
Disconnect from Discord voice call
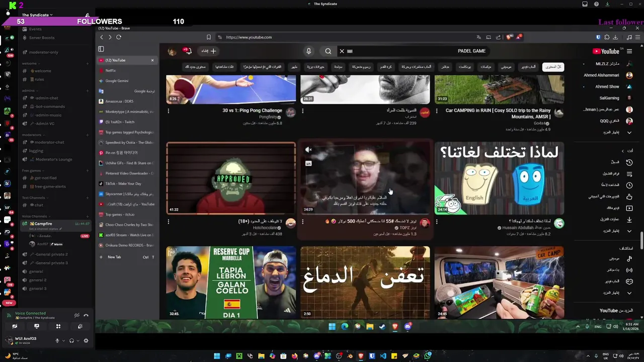[86, 315]
